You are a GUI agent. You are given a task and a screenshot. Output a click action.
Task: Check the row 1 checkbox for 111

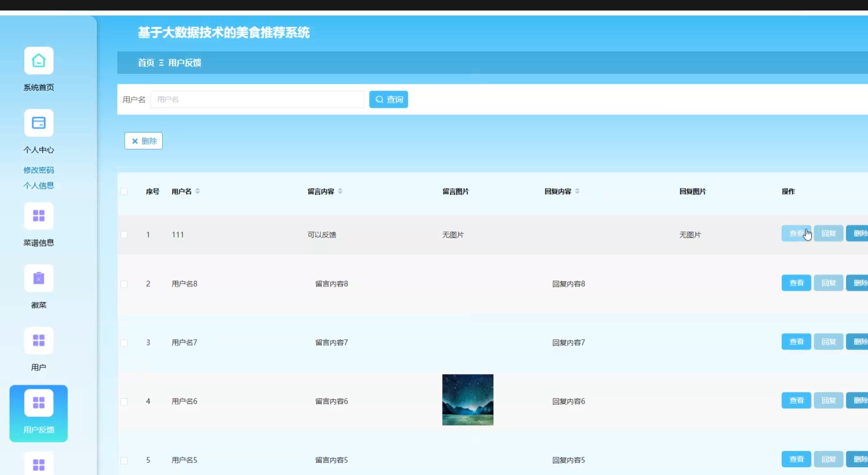[x=124, y=235]
